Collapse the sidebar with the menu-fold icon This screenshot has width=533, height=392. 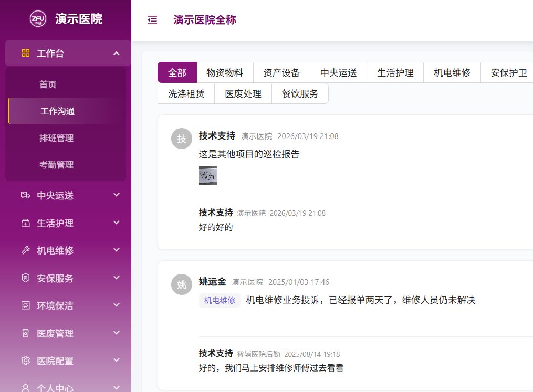[152, 20]
